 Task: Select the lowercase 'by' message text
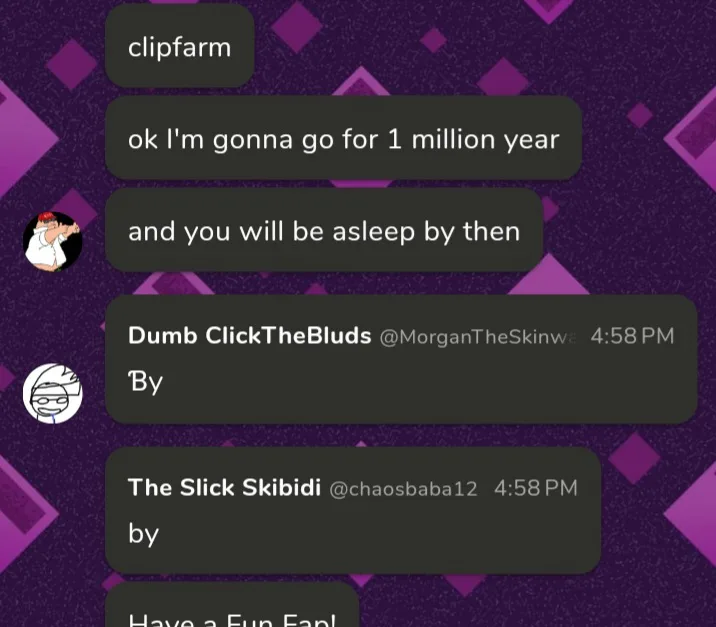click(x=143, y=533)
